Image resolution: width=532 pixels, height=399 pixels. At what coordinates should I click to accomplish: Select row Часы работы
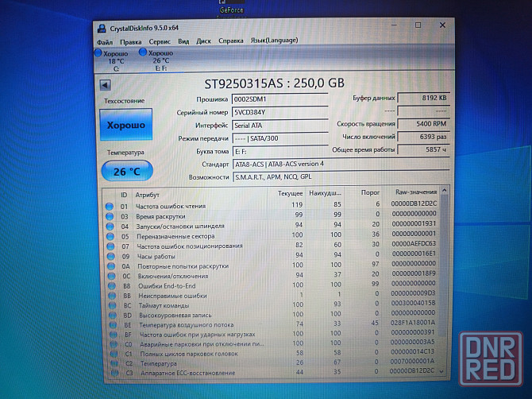[x=272, y=255]
